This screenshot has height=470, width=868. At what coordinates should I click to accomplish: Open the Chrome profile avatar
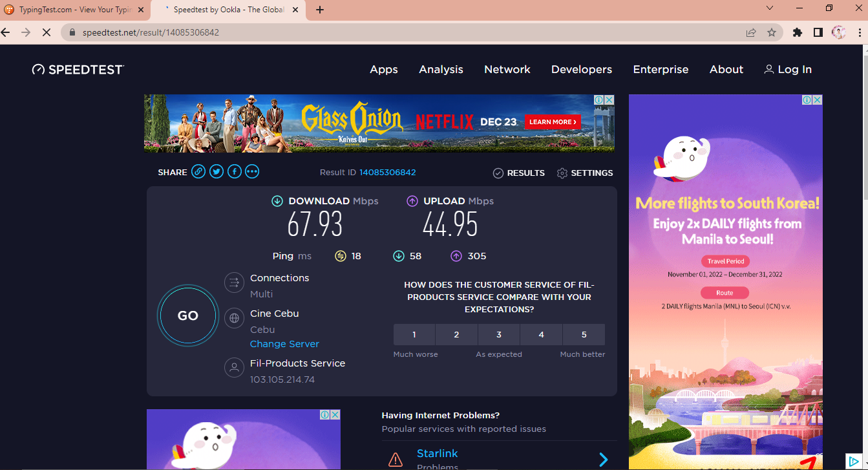[x=839, y=32]
